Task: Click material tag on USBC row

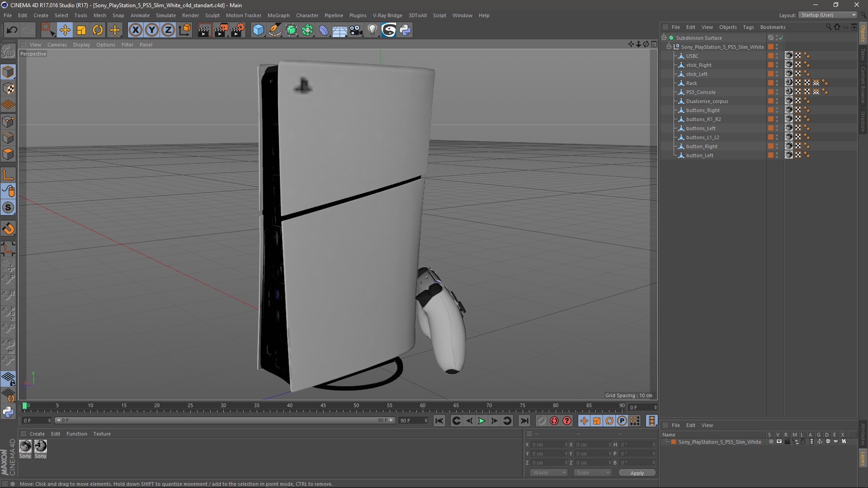Action: pyautogui.click(x=789, y=56)
